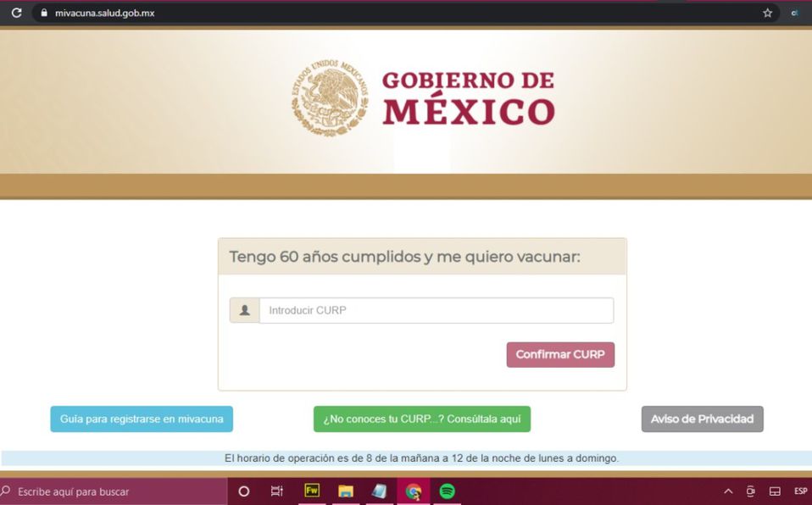The height and width of the screenshot is (505, 812).
Task: Launch Spotify from the taskbar
Action: [x=447, y=491]
